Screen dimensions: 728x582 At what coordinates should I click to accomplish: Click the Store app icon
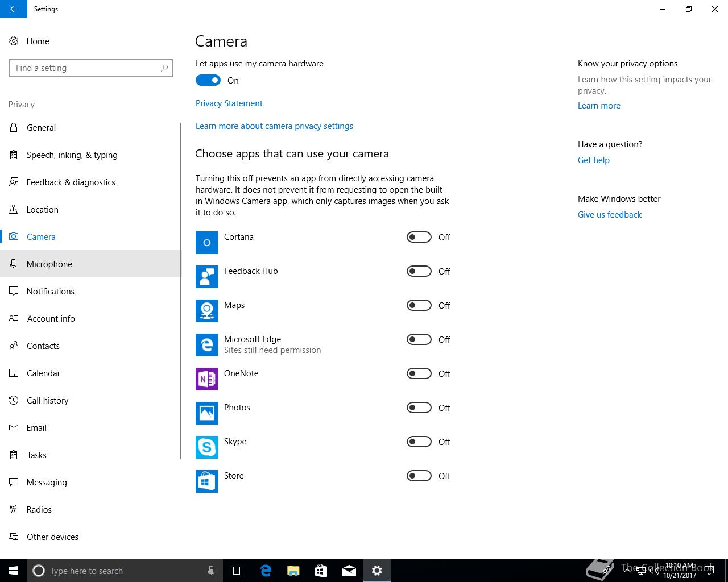point(207,481)
